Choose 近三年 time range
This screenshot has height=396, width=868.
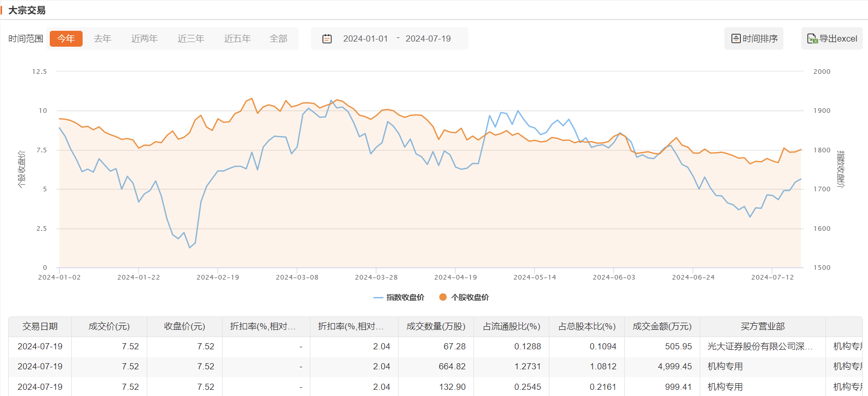pyautogui.click(x=191, y=39)
